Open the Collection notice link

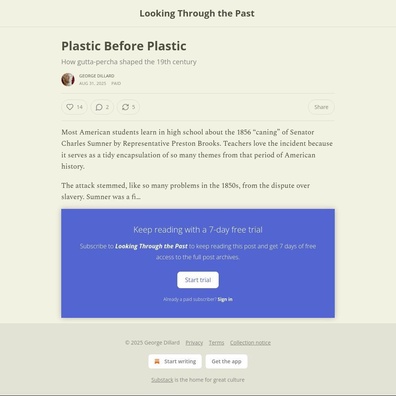tap(250, 343)
